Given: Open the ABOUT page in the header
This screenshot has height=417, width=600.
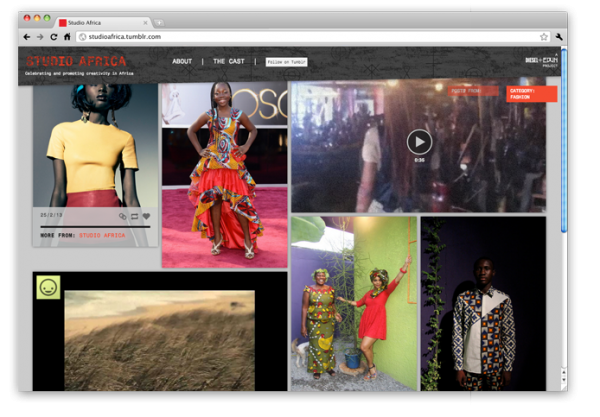Looking at the screenshot, I should tap(182, 62).
